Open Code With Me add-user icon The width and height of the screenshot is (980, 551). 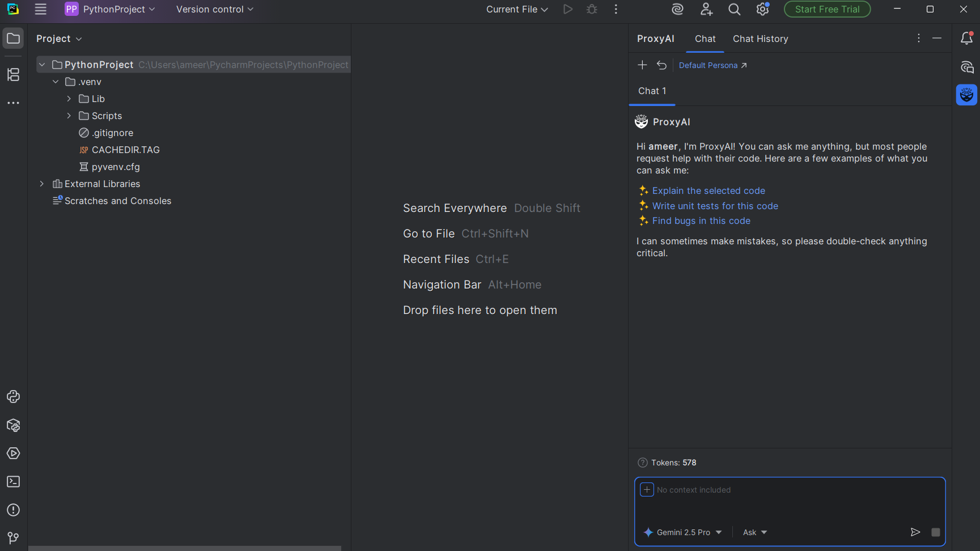[706, 9]
